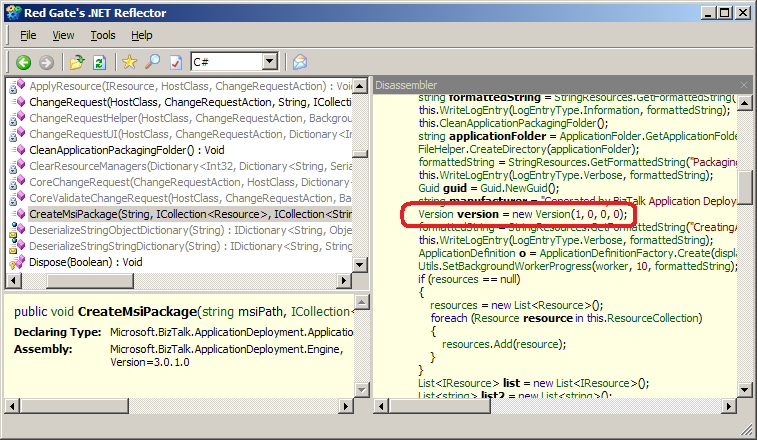Select CleanApplicationPackagingFolder() : Void item
757x440 pixels.
click(x=126, y=150)
